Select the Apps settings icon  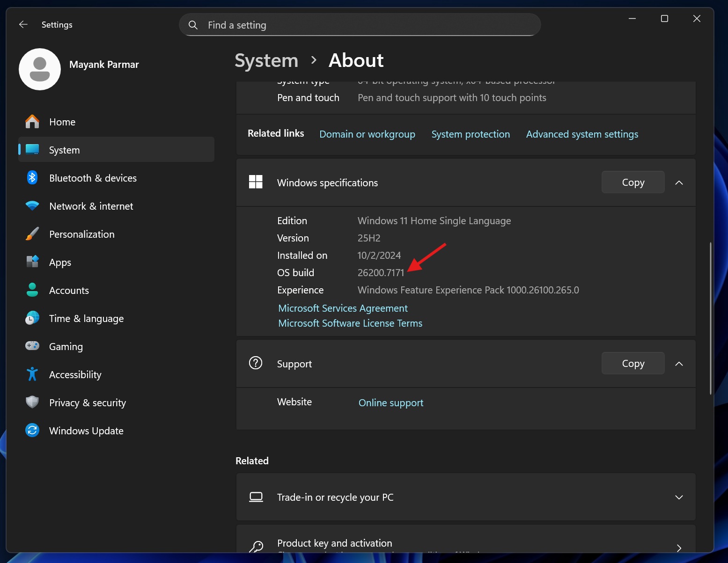coord(31,262)
